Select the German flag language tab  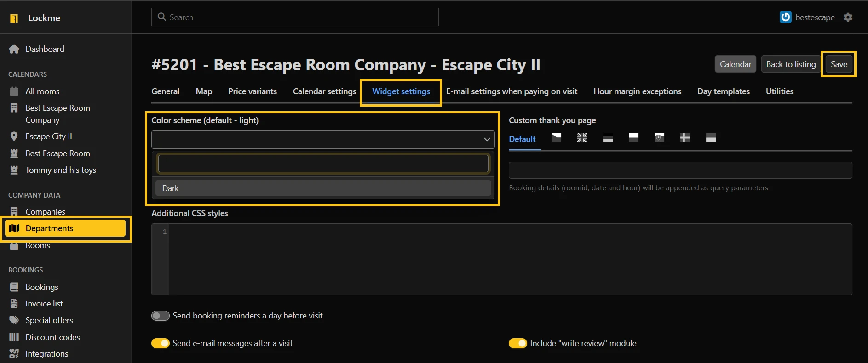(x=608, y=138)
